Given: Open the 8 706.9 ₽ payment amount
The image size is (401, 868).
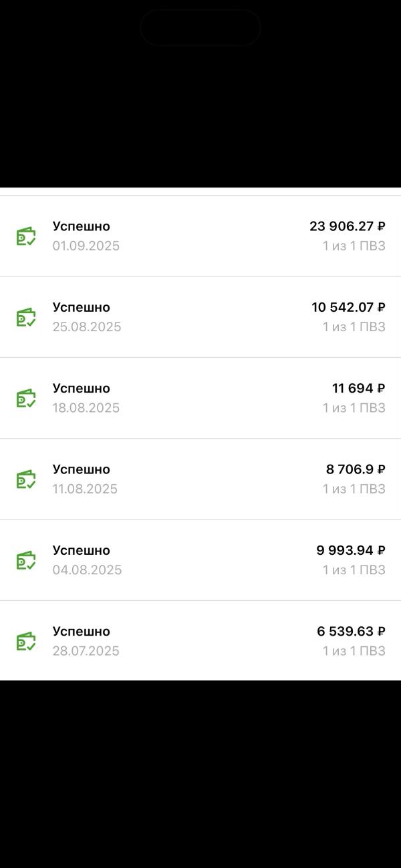Looking at the screenshot, I should 356,469.
